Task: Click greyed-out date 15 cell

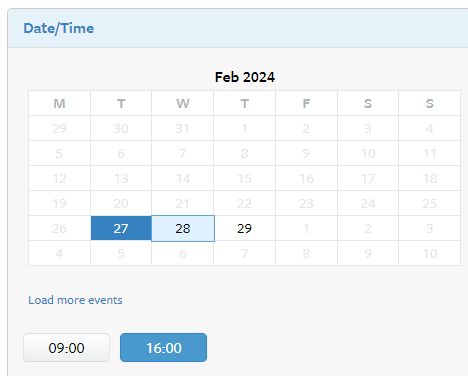Action: point(244,178)
